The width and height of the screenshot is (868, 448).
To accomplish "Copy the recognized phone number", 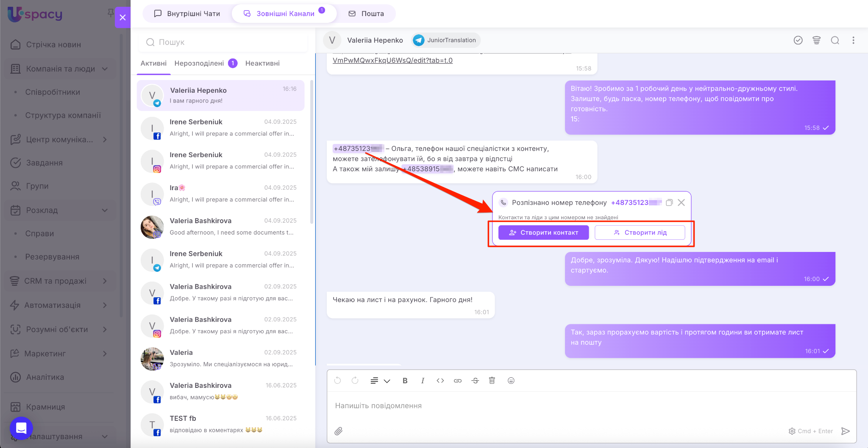I will point(669,203).
